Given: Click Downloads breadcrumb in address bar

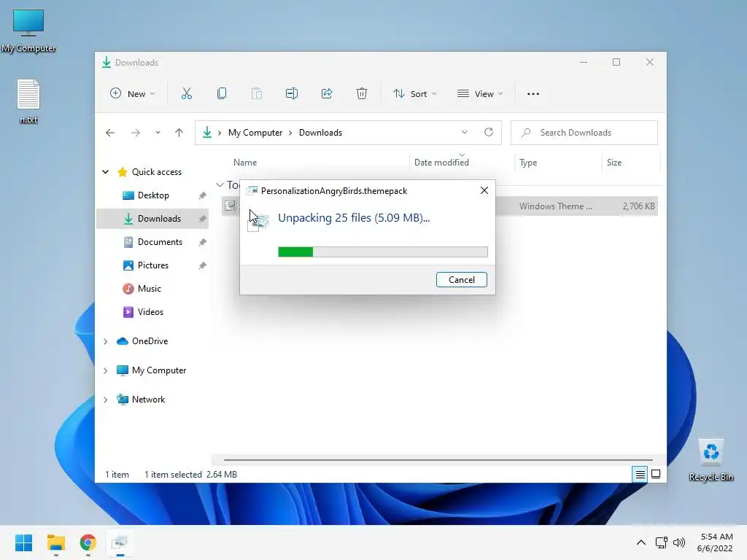Looking at the screenshot, I should [321, 133].
